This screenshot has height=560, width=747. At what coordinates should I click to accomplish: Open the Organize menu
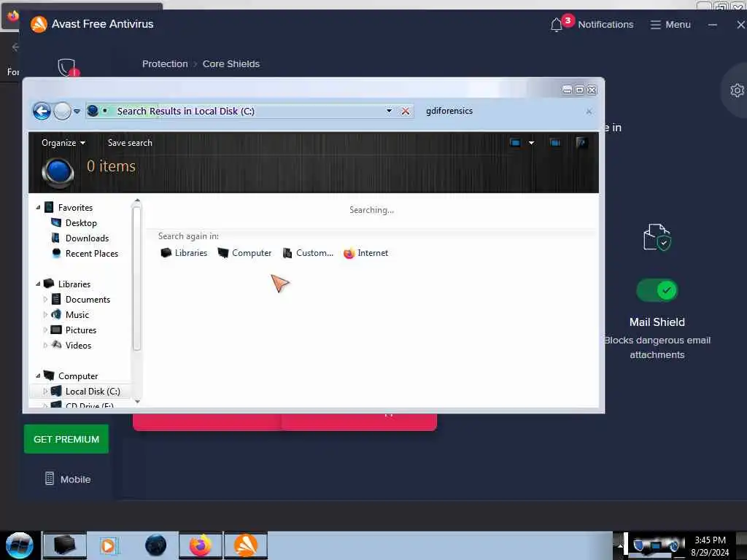(63, 143)
